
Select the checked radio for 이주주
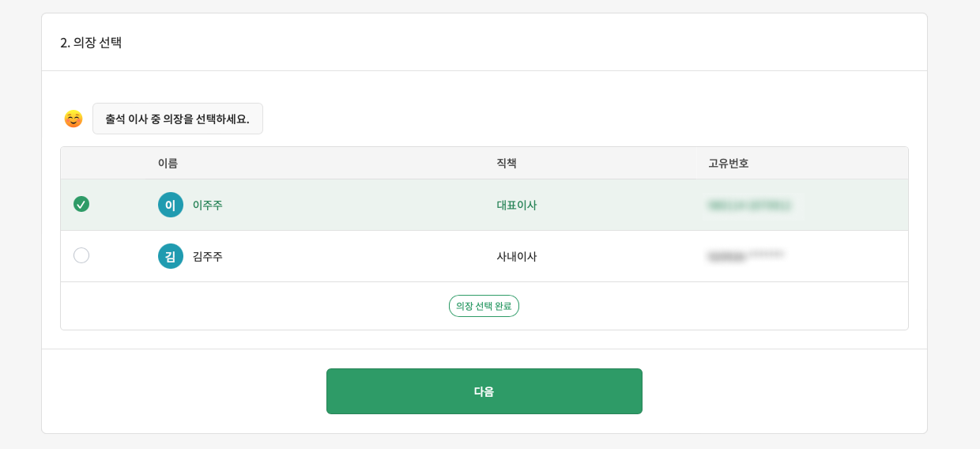(81, 204)
